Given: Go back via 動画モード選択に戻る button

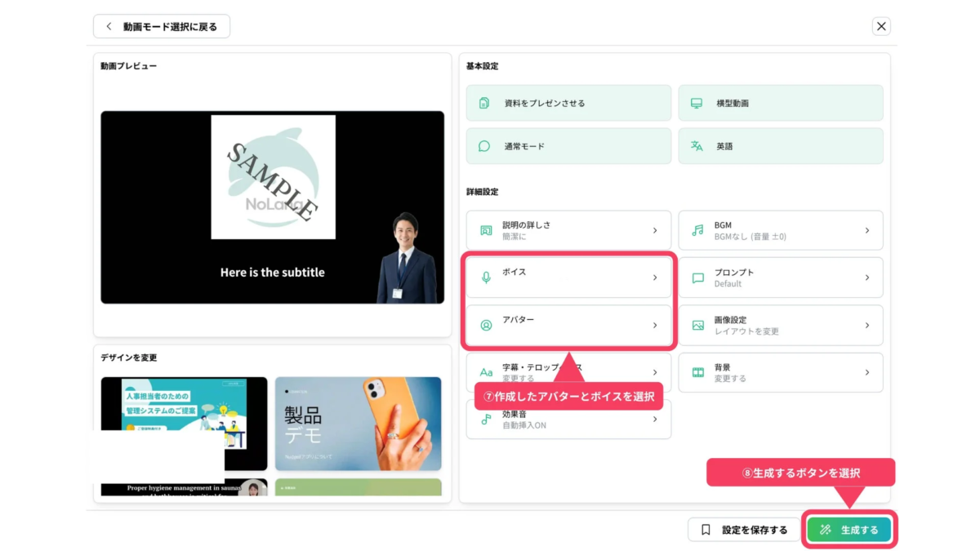Looking at the screenshot, I should (x=162, y=26).
